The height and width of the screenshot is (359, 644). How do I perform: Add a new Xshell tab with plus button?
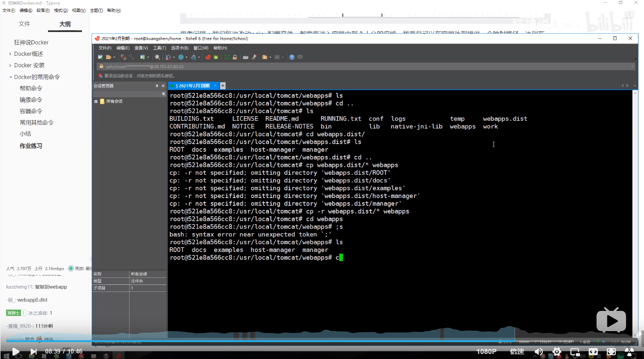[x=223, y=86]
